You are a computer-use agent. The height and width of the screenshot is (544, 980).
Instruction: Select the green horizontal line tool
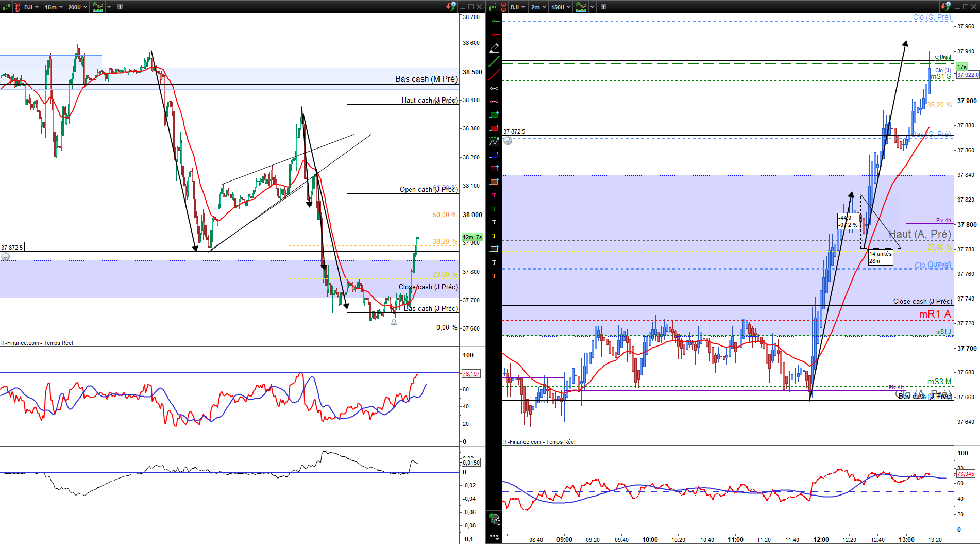point(494,21)
